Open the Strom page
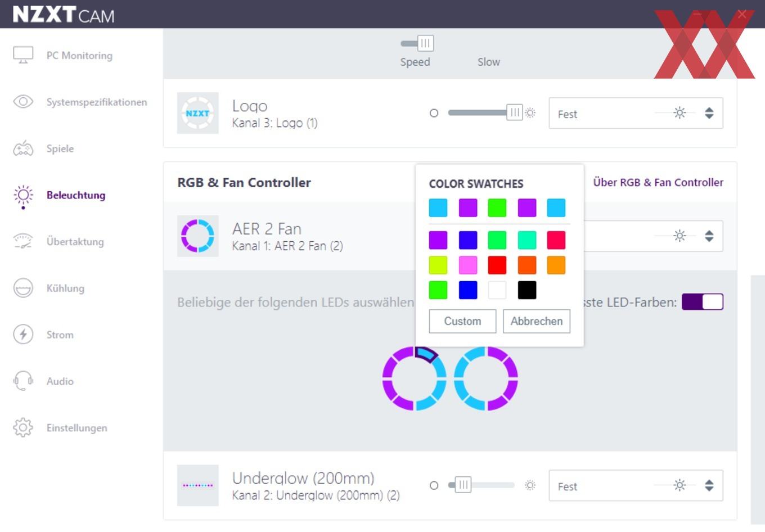765x532 pixels. (x=60, y=335)
